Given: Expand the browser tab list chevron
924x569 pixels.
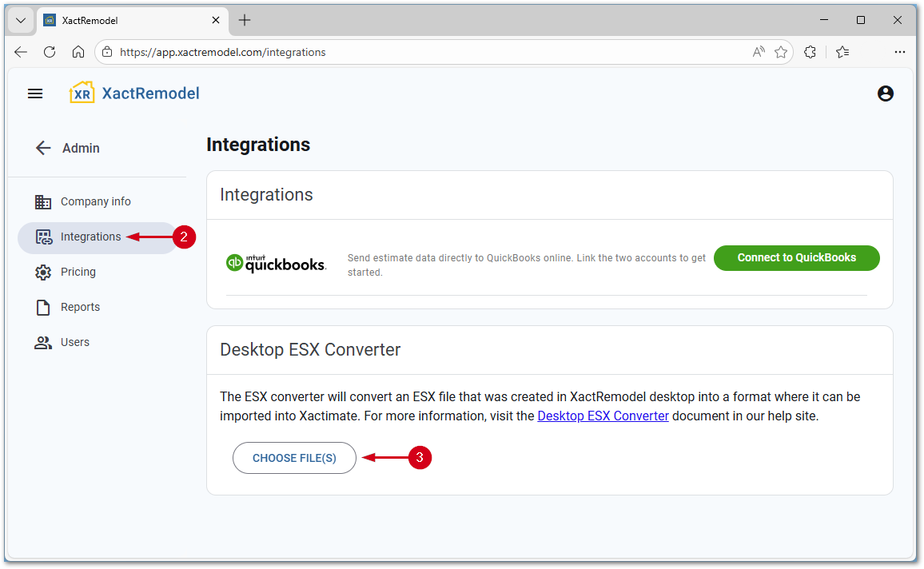Looking at the screenshot, I should tap(21, 20).
